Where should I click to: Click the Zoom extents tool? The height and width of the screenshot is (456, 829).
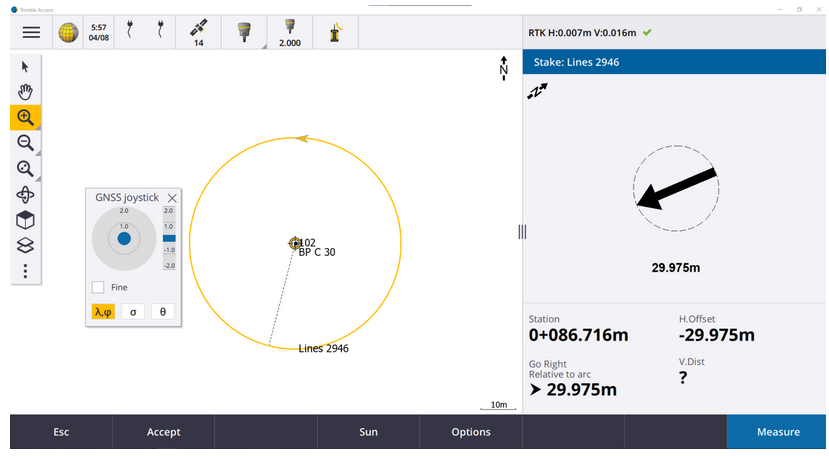pos(25,169)
